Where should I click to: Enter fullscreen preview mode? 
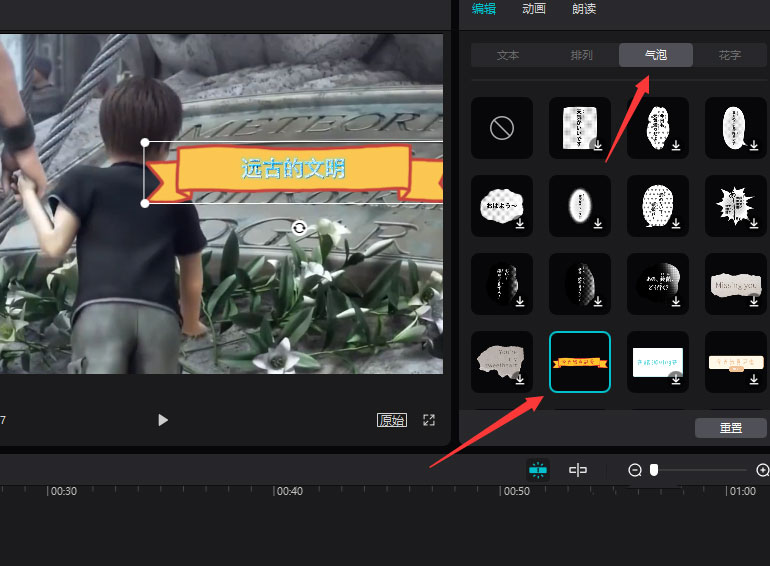tap(429, 420)
